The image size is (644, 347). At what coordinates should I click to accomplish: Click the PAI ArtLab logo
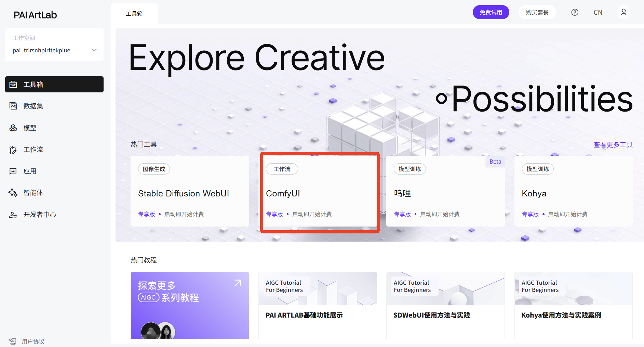pyautogui.click(x=35, y=15)
